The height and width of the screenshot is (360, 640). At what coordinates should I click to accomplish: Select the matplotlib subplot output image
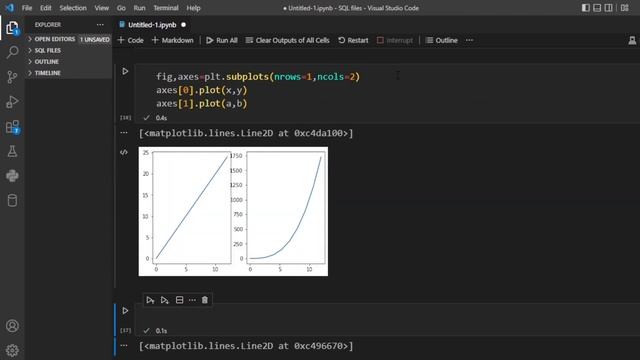click(233, 211)
